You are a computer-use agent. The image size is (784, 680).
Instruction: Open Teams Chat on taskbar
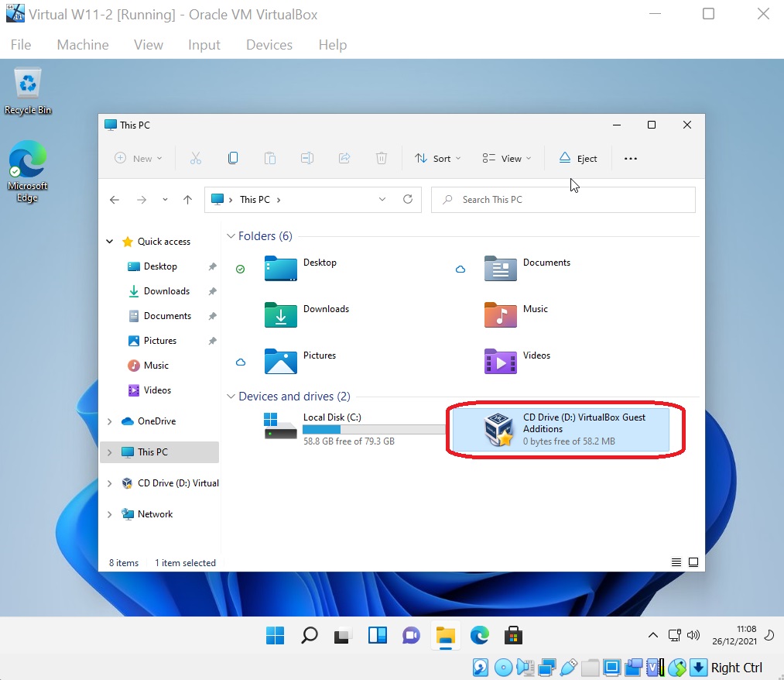411,636
